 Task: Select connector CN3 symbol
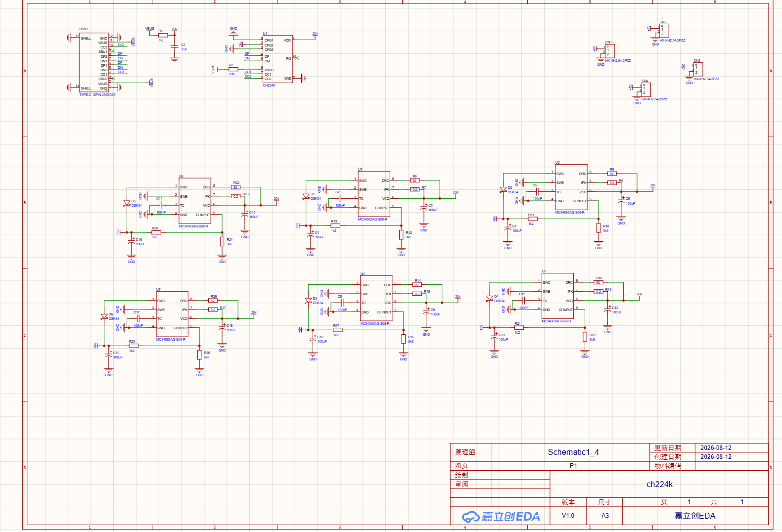click(x=698, y=69)
